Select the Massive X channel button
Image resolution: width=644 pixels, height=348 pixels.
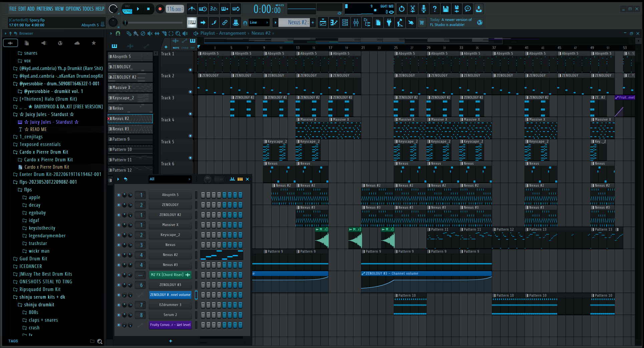170,225
